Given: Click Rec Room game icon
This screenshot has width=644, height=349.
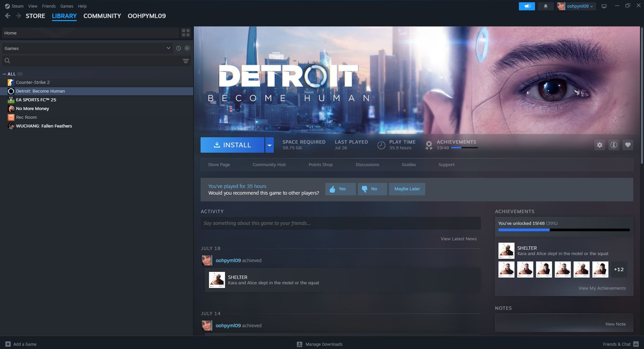Looking at the screenshot, I should (x=11, y=117).
